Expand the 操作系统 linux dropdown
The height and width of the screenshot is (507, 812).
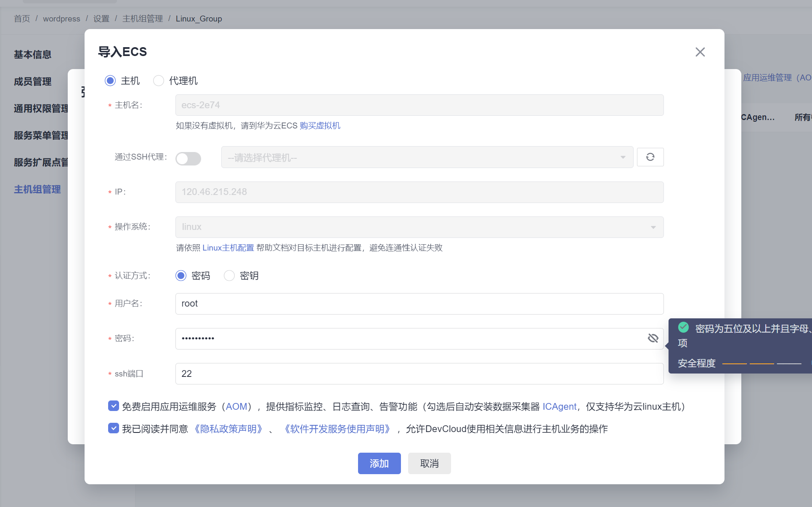[x=419, y=227]
